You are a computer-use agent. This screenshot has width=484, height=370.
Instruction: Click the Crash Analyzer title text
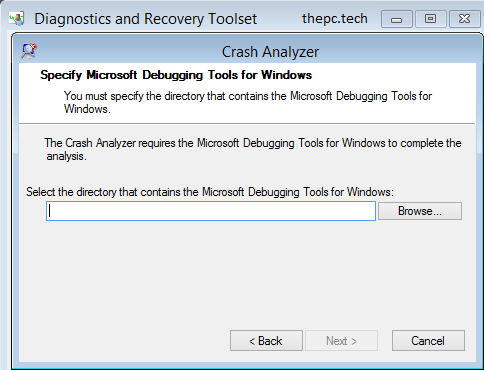tap(270, 52)
